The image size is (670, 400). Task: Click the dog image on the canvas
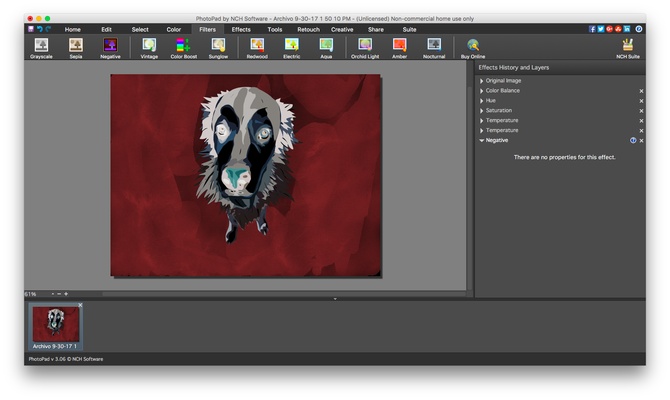(246, 176)
